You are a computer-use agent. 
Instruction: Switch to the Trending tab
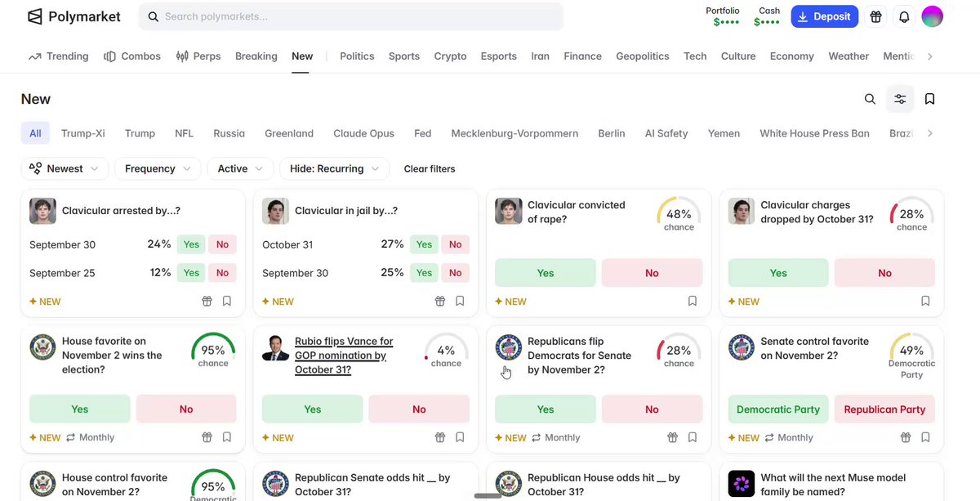59,56
